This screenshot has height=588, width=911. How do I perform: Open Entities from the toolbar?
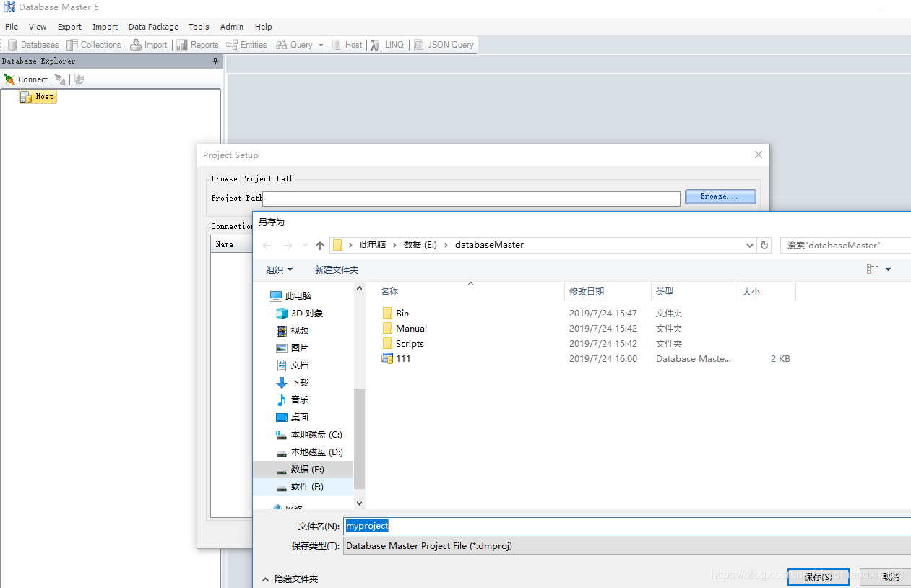click(x=247, y=45)
